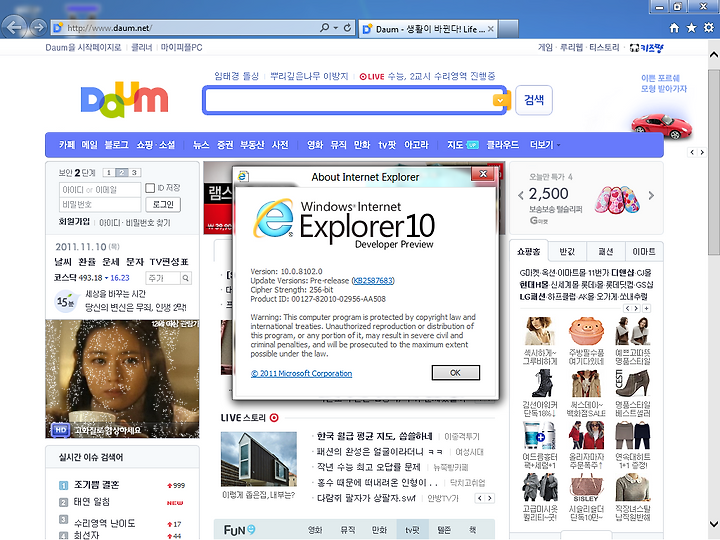Open the 태연 일침 trending search
720x540 pixels.
click(92, 502)
